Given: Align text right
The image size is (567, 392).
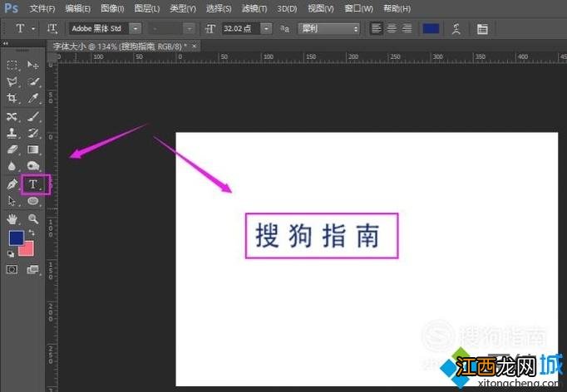Looking at the screenshot, I should tap(407, 28).
